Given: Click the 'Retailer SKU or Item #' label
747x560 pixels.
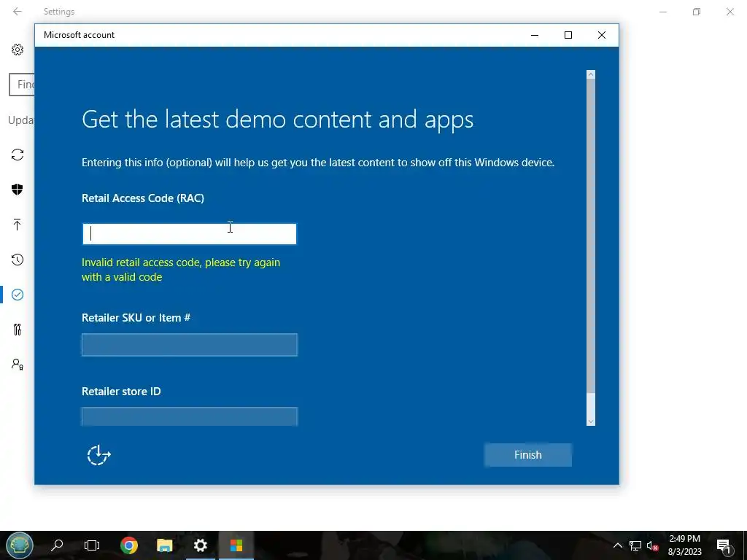Looking at the screenshot, I should pyautogui.click(x=136, y=318).
